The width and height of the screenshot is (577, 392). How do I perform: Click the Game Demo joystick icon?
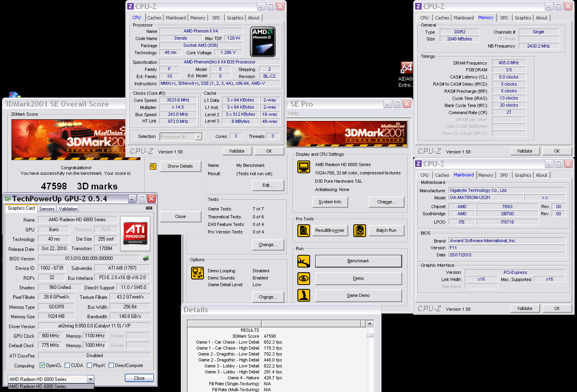click(x=304, y=295)
